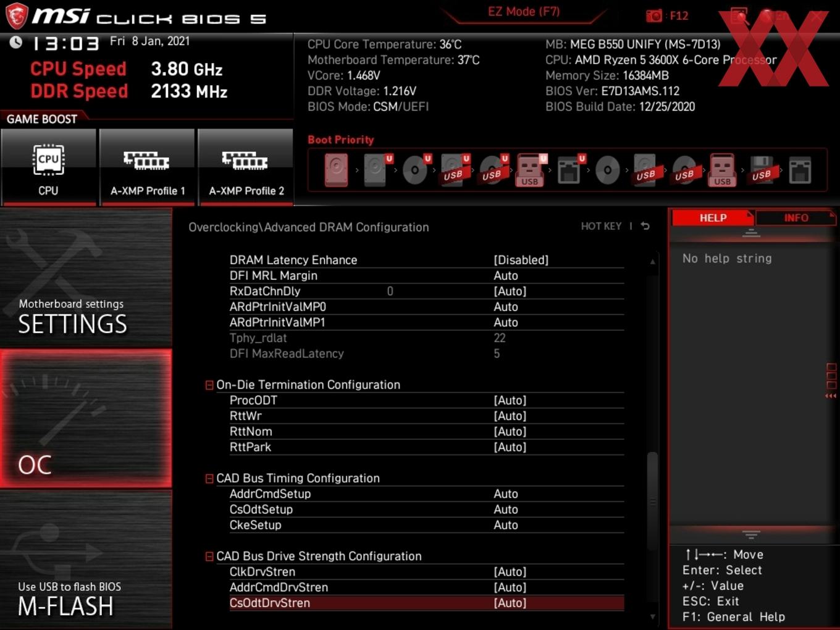This screenshot has height=630, width=840.
Task: Click the AddrCmdSetup Auto value field
Action: (506, 493)
